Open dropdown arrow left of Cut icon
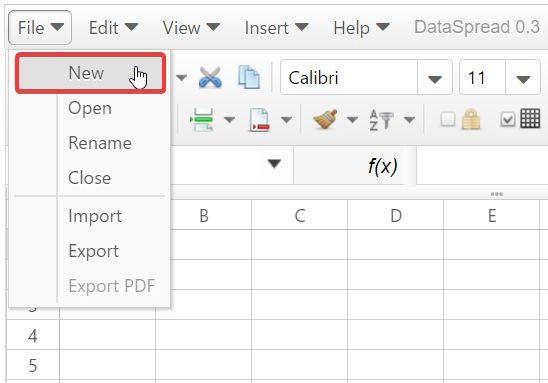 [181, 77]
